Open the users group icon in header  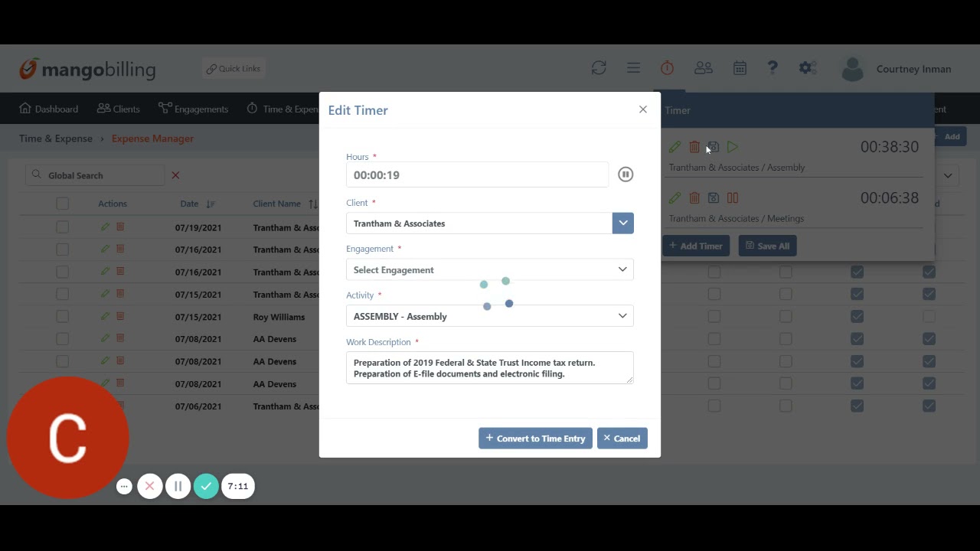(703, 68)
